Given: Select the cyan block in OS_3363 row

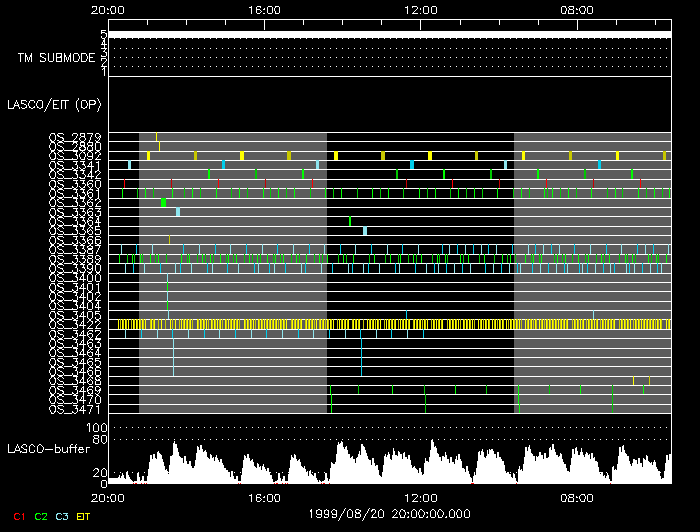Looking at the screenshot, I should coord(178,212).
